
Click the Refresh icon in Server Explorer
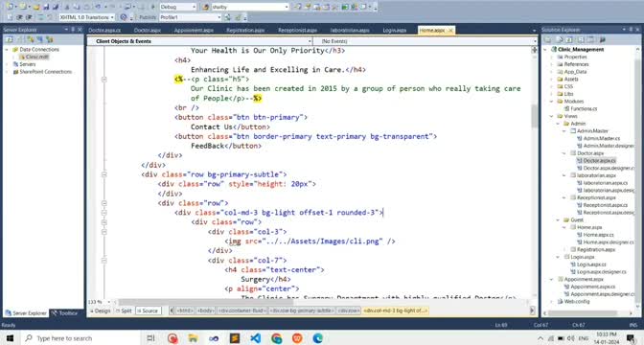pos(9,39)
